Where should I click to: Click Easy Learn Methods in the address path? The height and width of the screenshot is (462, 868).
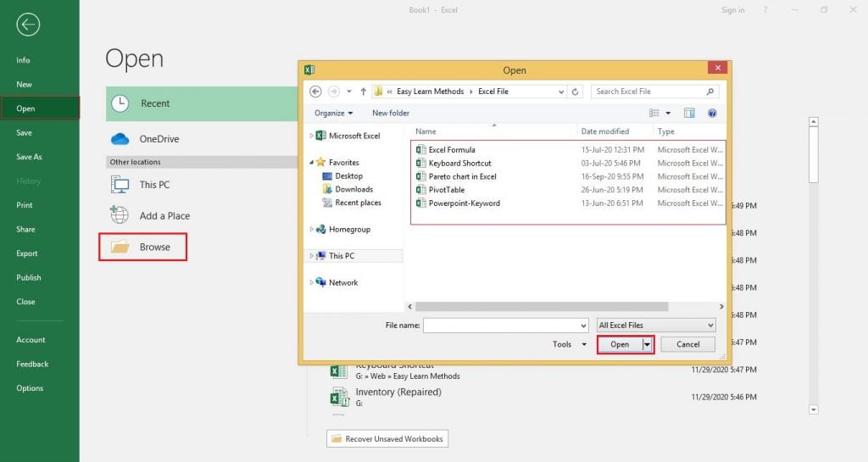(430, 92)
